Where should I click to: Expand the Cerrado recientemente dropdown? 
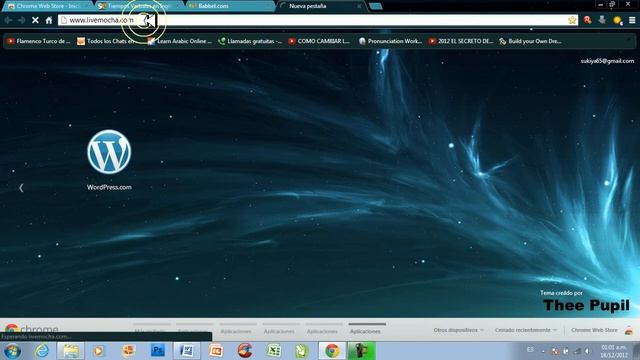[x=525, y=330]
